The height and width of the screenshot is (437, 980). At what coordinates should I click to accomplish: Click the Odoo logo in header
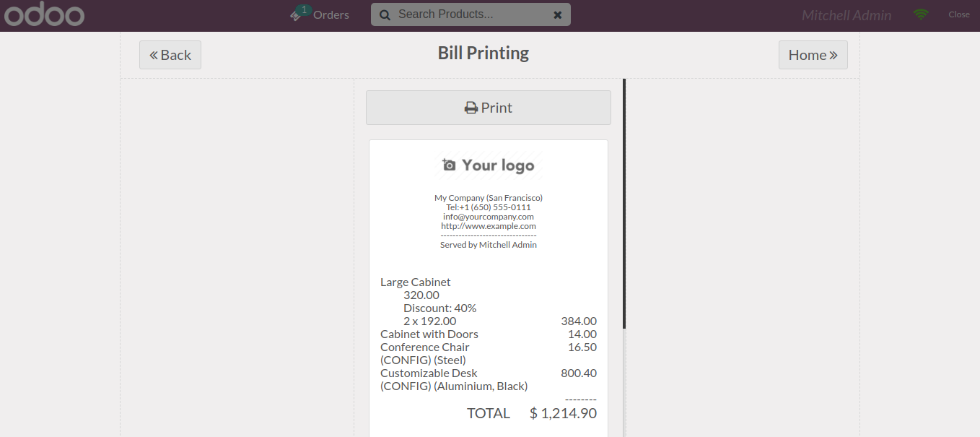coord(44,14)
